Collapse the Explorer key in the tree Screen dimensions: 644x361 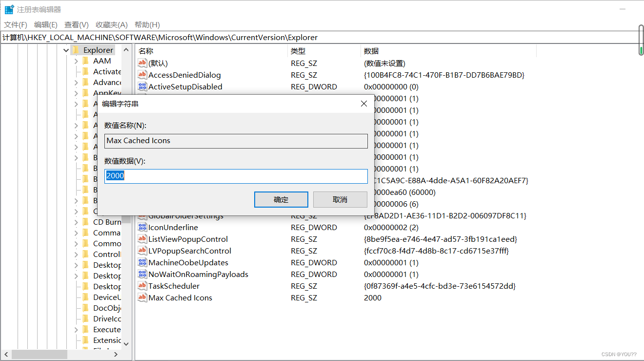[x=66, y=50]
